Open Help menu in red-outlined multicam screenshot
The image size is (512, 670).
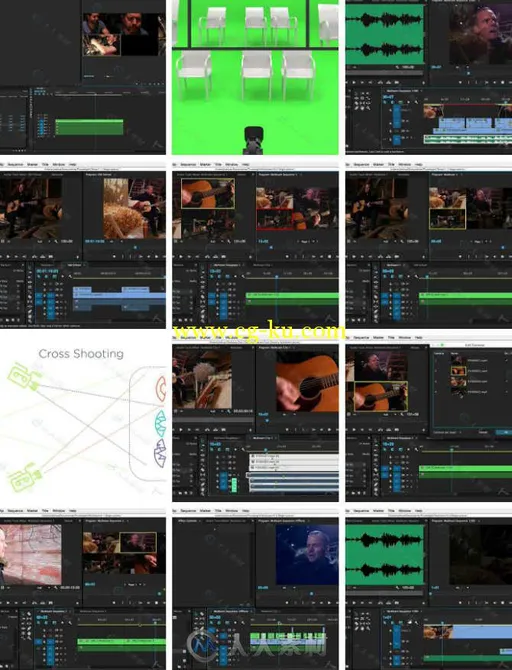[246, 165]
